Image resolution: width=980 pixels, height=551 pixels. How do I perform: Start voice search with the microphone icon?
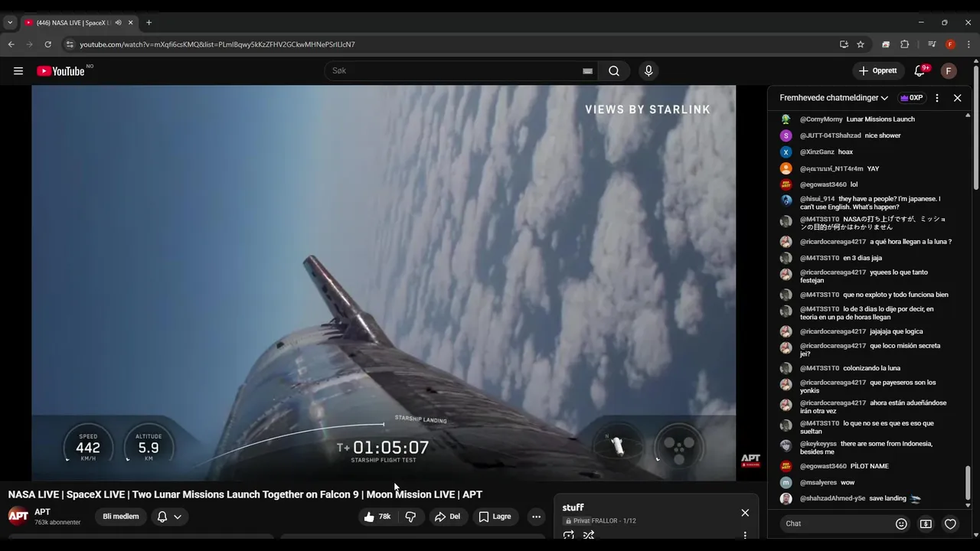[648, 71]
